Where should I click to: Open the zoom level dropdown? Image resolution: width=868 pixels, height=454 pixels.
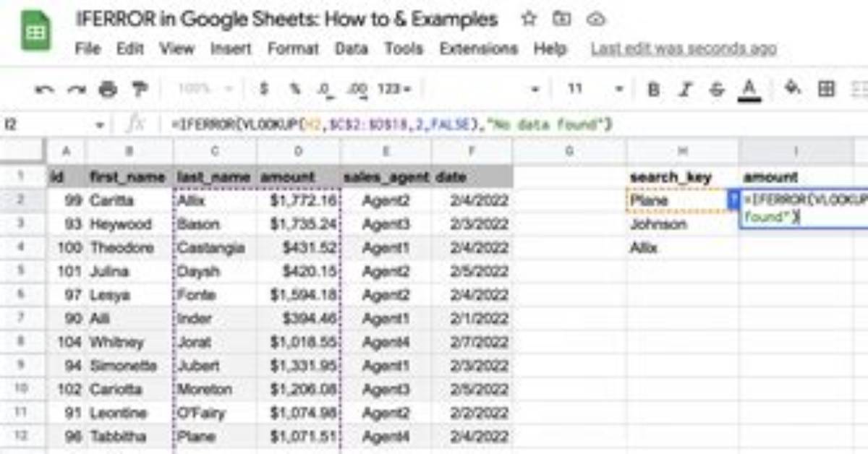tap(205, 89)
